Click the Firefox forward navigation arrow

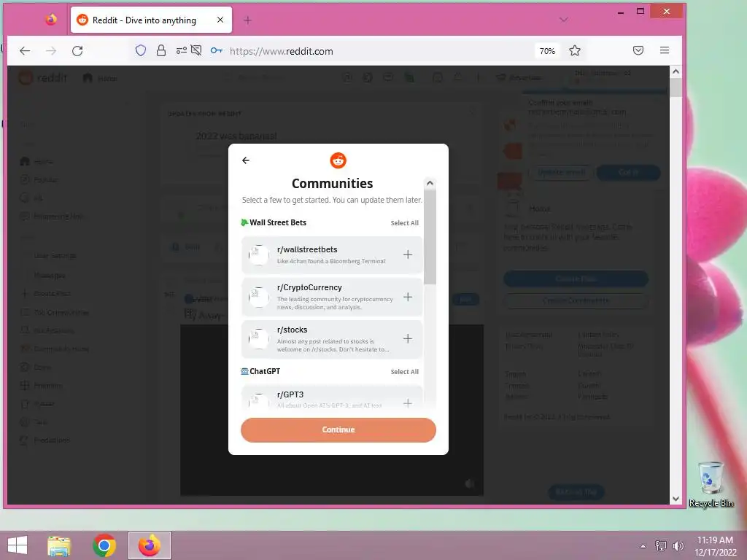coord(51,51)
